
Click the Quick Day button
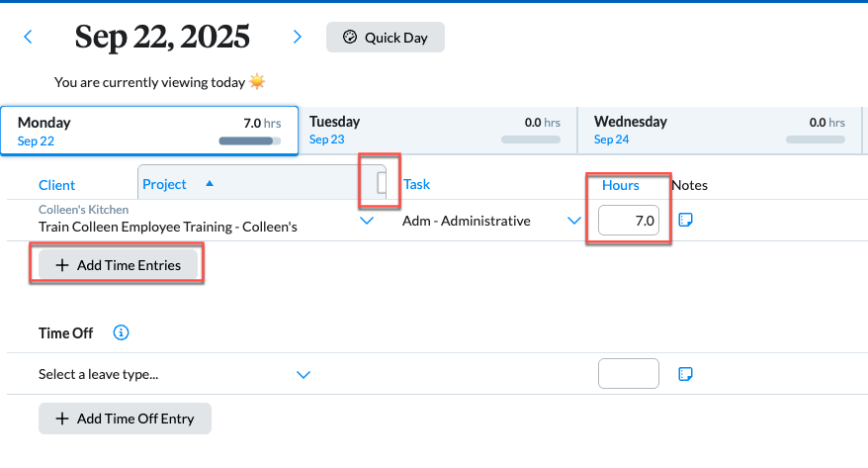point(386,38)
